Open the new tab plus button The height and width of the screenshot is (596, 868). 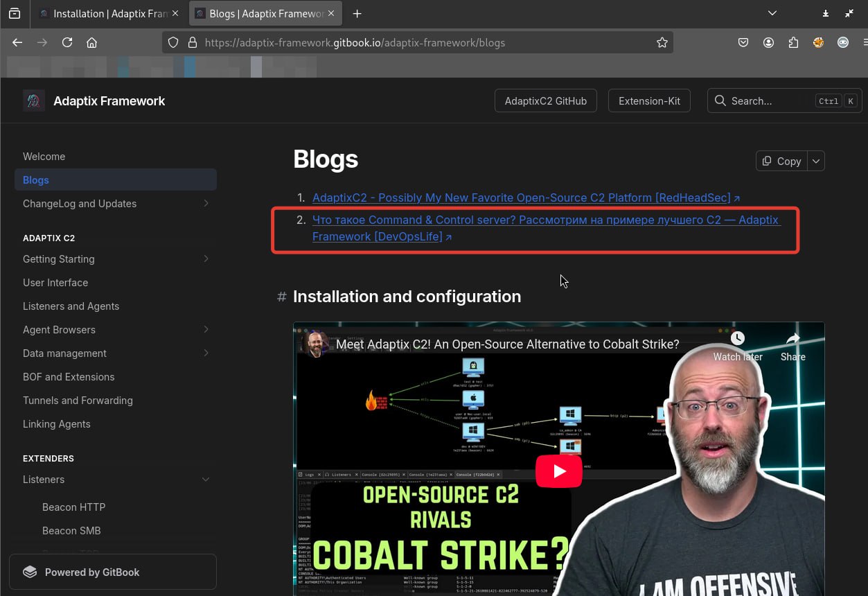coord(357,14)
